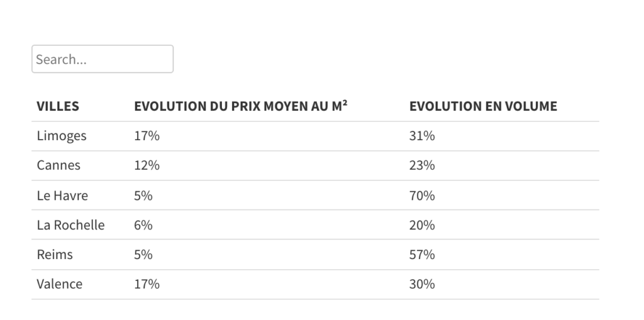Select the Valence city cell
644x320 pixels.
[60, 284]
